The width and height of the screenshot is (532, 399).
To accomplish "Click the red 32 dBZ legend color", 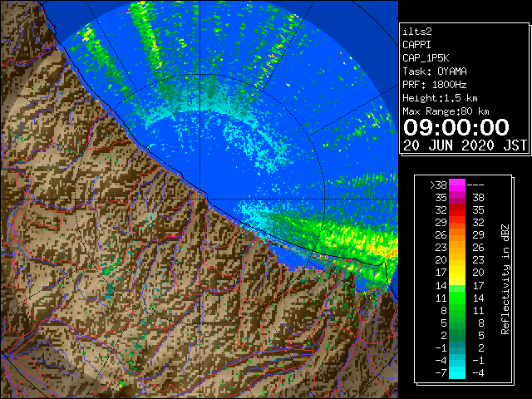I will point(457,210).
